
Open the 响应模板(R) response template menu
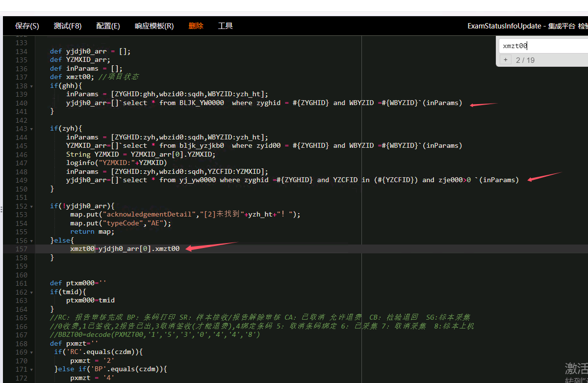click(154, 26)
